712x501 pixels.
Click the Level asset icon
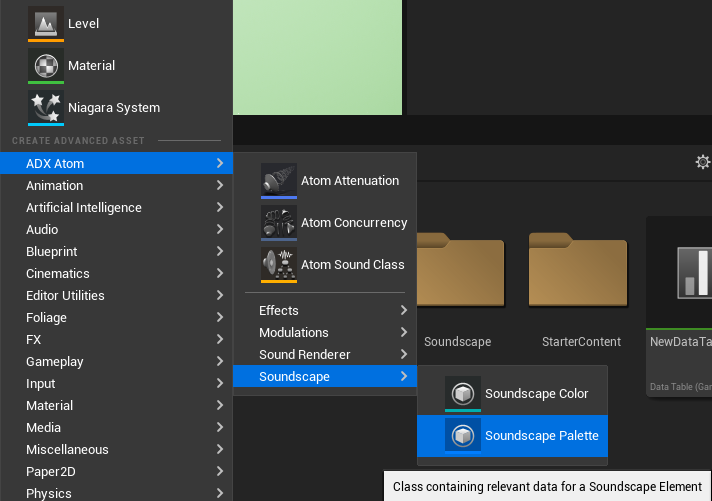pyautogui.click(x=46, y=23)
